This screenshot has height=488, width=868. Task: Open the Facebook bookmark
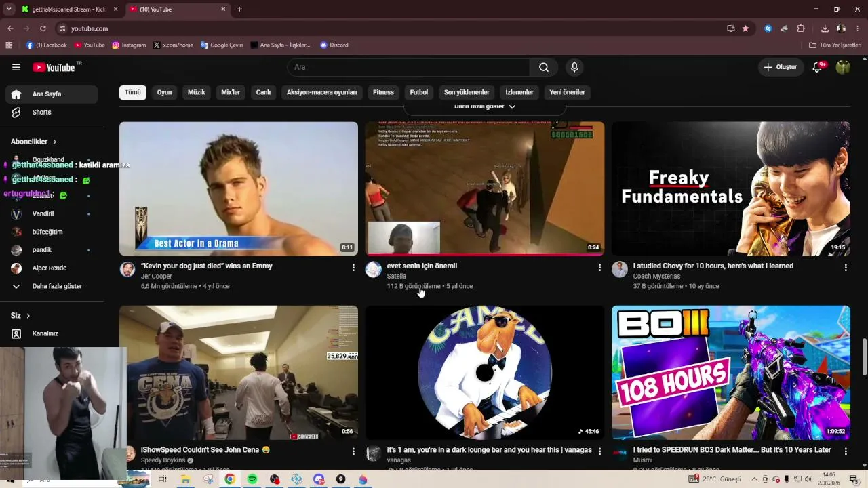[47, 45]
